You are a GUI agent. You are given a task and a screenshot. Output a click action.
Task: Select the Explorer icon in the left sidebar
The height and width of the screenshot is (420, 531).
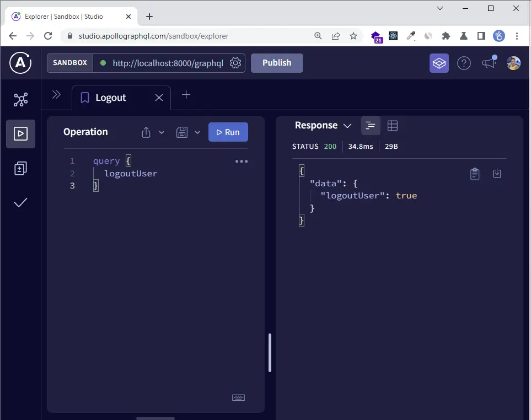pos(20,134)
